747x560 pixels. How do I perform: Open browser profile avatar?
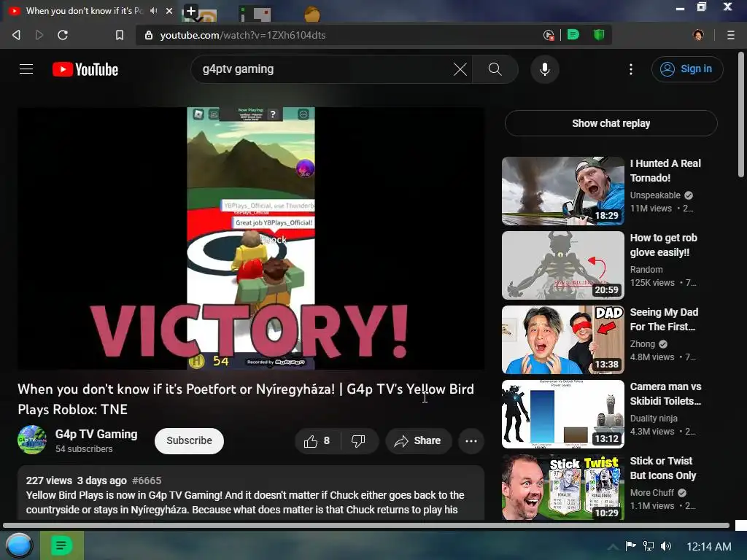[698, 35]
